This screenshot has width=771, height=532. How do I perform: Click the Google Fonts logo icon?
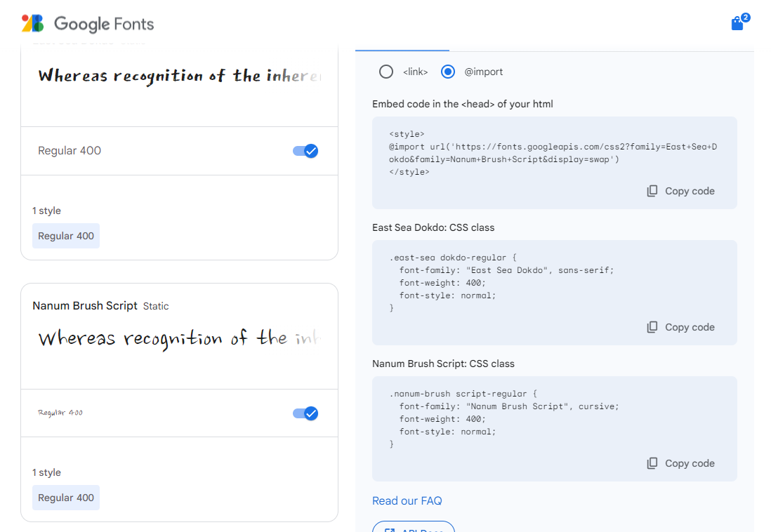33,23
